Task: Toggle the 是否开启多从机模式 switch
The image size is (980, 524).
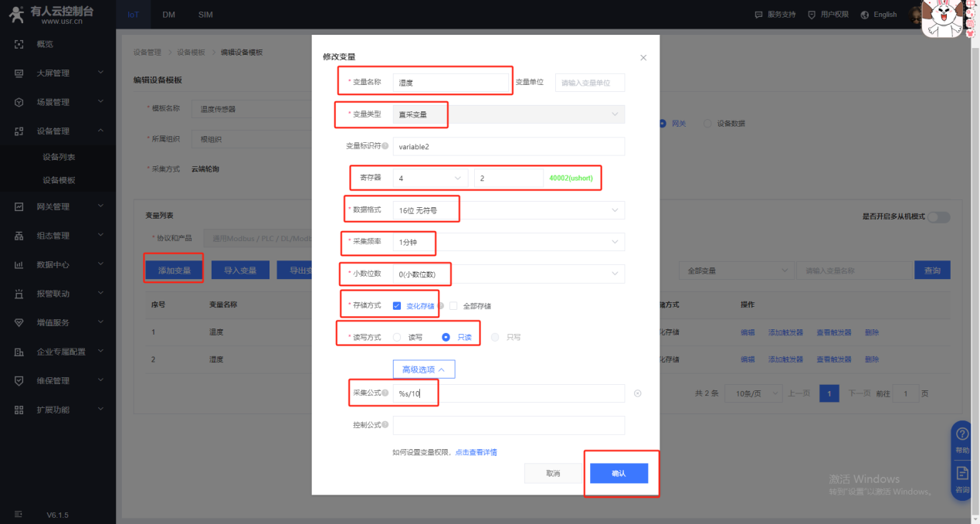Action: tap(938, 217)
